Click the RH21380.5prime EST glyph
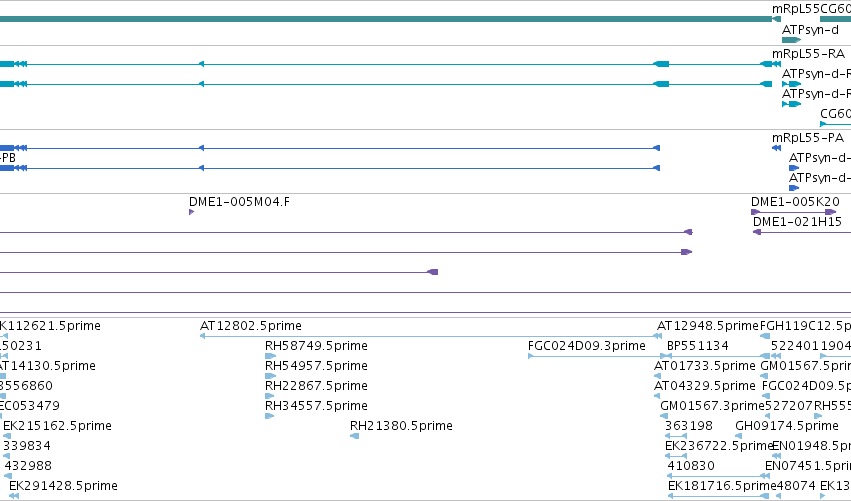851x501 pixels. pos(354,436)
